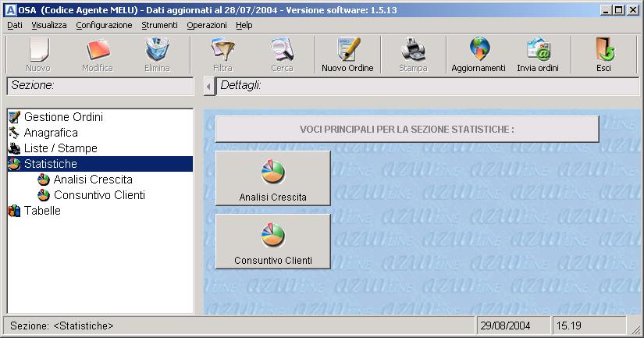
Task: Click the large Consuntivo Clienti button
Action: click(x=272, y=241)
